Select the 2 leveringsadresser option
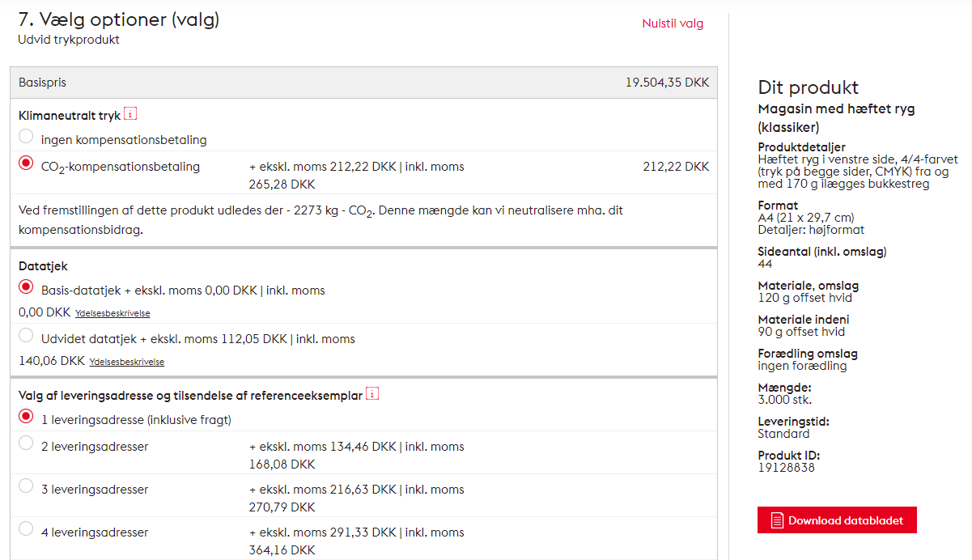 (27, 443)
